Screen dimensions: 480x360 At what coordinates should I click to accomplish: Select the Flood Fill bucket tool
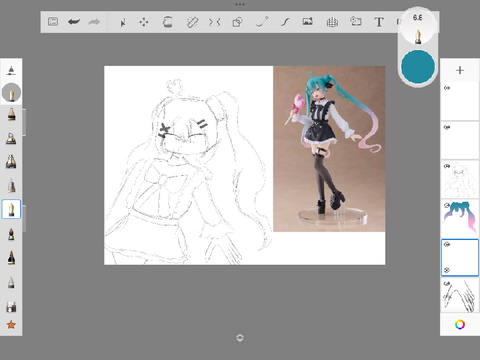(168, 22)
